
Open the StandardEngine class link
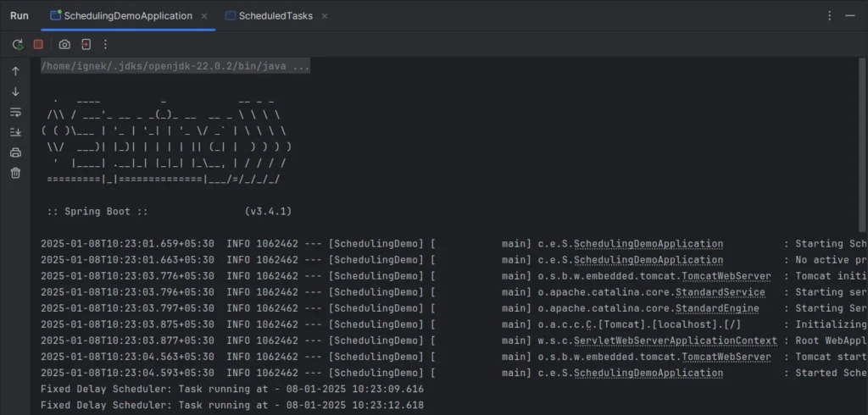pyautogui.click(x=717, y=308)
